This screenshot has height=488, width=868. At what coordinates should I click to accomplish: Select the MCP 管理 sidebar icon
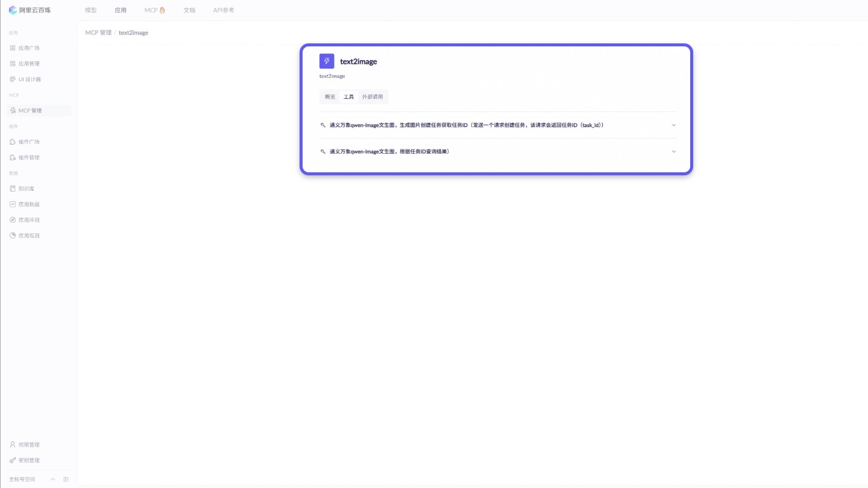click(13, 110)
